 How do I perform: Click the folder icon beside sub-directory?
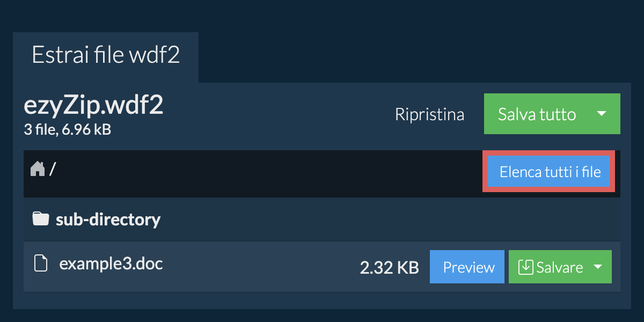click(41, 219)
